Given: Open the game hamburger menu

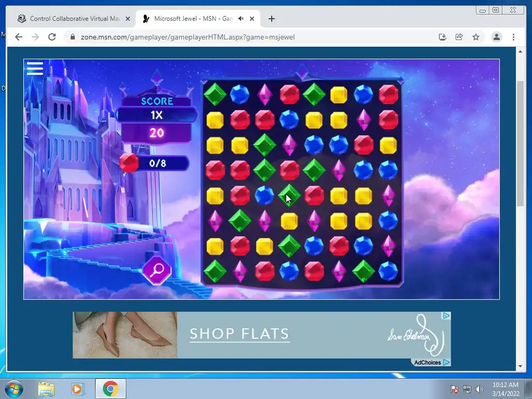Looking at the screenshot, I should pos(35,68).
